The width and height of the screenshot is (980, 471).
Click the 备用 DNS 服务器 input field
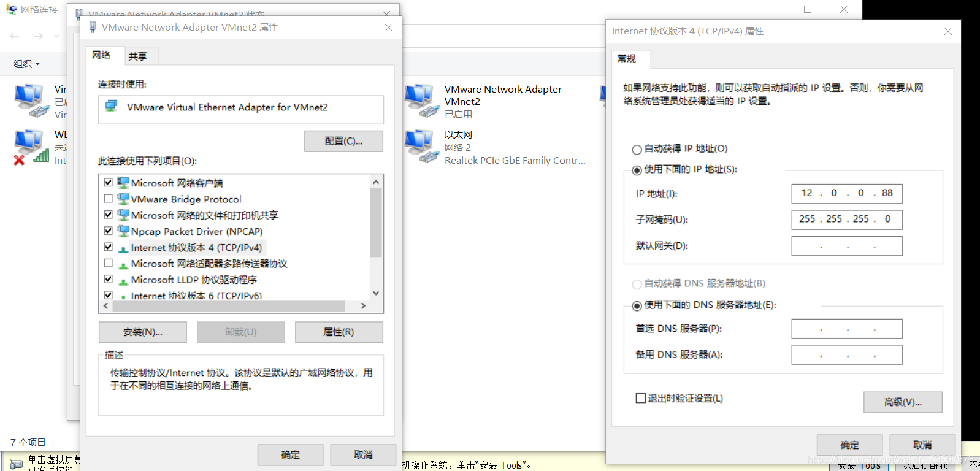(x=847, y=354)
